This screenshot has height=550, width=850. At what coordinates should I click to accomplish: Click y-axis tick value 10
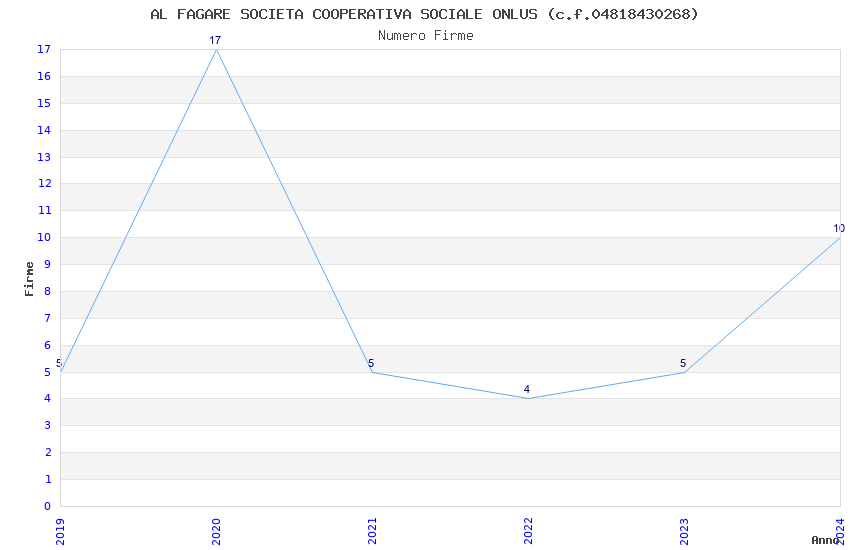(x=44, y=237)
